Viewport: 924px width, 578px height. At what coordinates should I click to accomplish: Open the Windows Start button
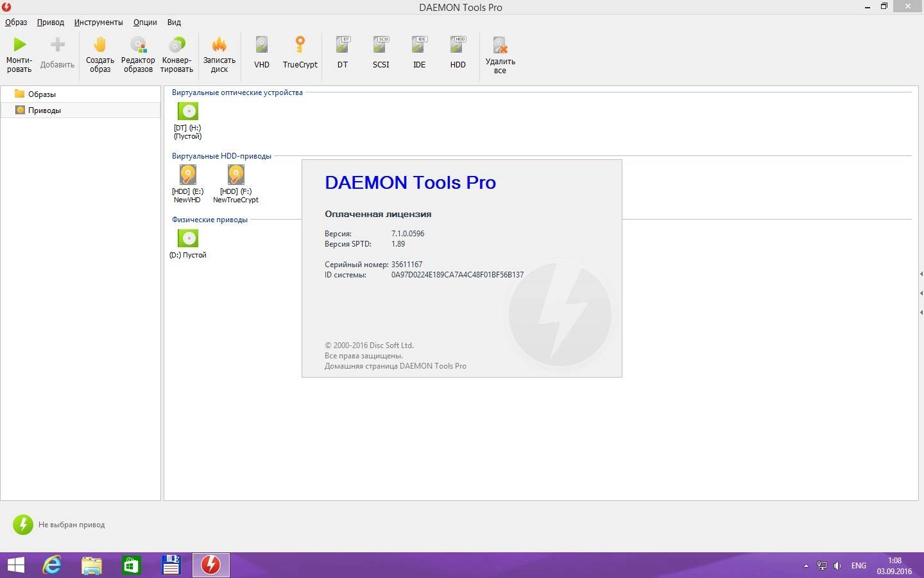click(15, 565)
